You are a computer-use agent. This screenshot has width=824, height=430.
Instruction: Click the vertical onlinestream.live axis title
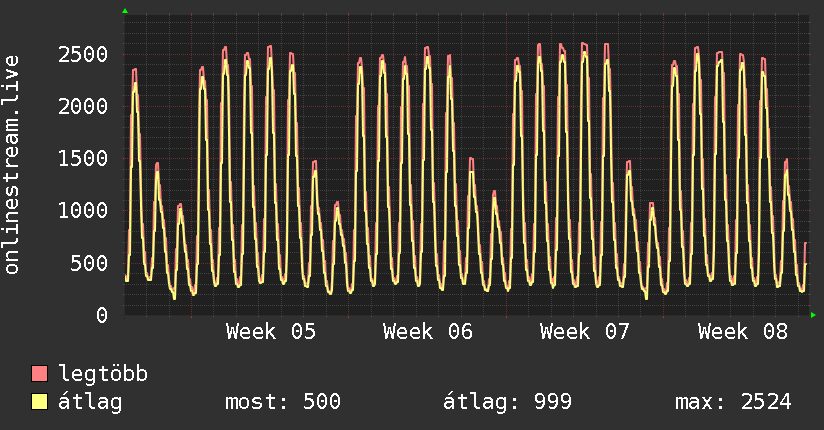click(x=12, y=164)
